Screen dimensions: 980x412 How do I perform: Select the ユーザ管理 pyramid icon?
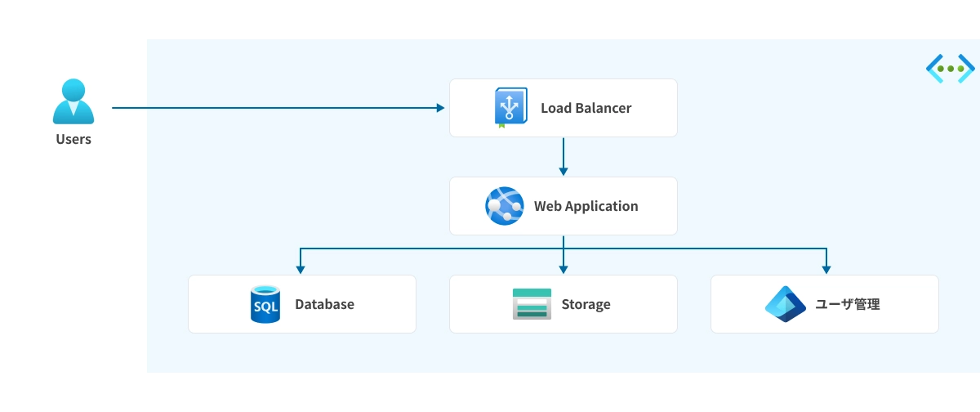coord(786,304)
